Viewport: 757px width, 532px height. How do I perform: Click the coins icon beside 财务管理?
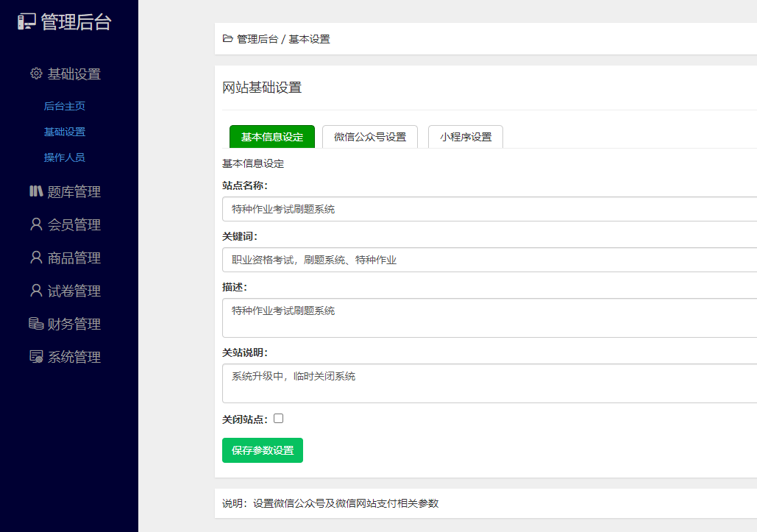pyautogui.click(x=36, y=324)
